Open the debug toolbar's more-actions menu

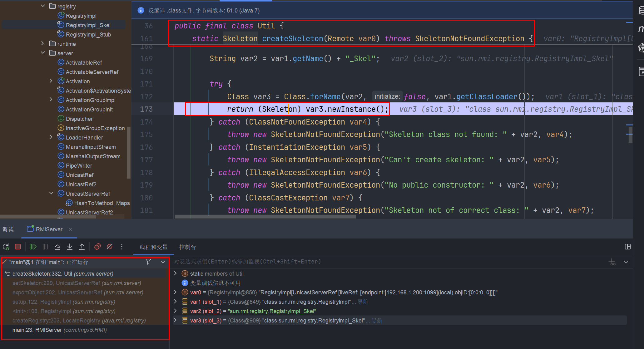(x=122, y=247)
